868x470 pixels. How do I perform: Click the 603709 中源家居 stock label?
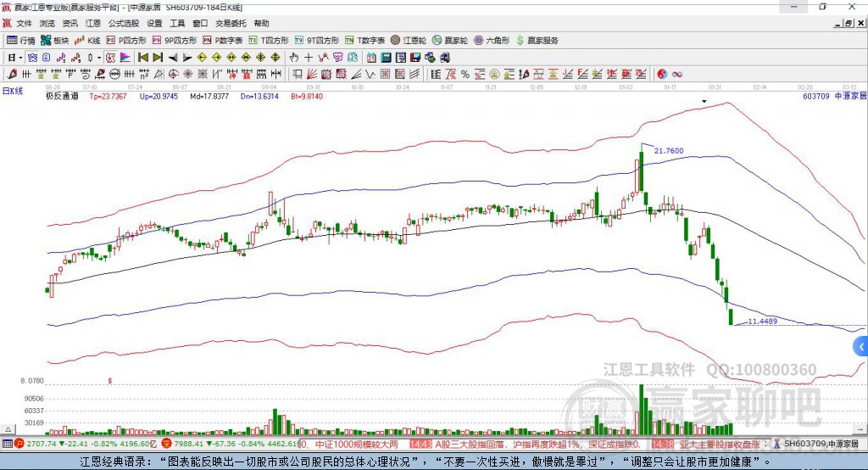click(834, 97)
